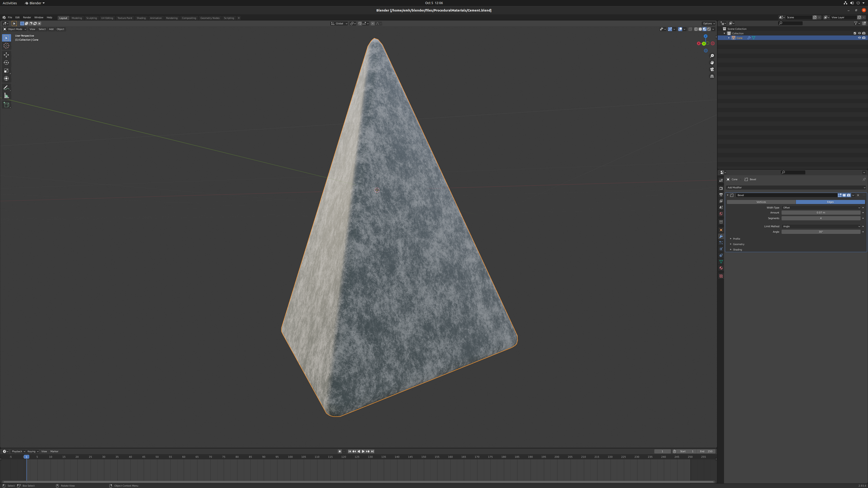Toggle the camera view icon
868x488 pixels.
tap(712, 69)
